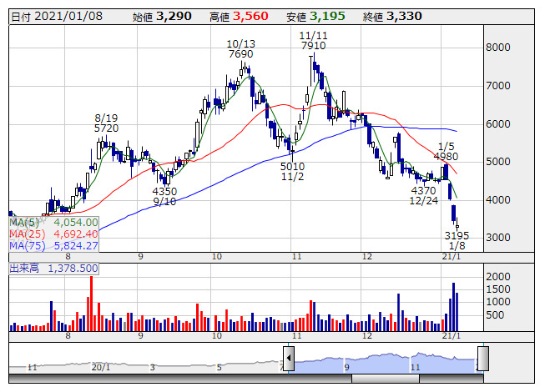Click the 8/19 5720 peak marker
545x392 pixels.
[106, 124]
